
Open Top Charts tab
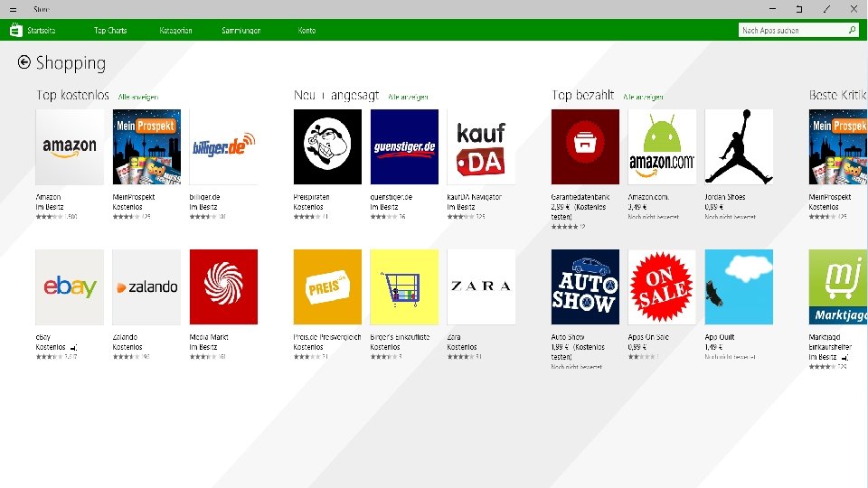110,31
